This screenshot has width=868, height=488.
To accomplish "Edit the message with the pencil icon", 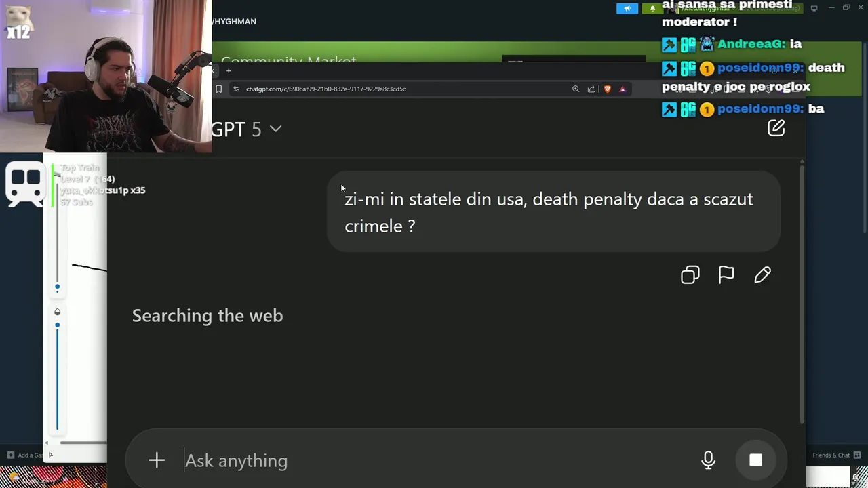I will tap(762, 274).
